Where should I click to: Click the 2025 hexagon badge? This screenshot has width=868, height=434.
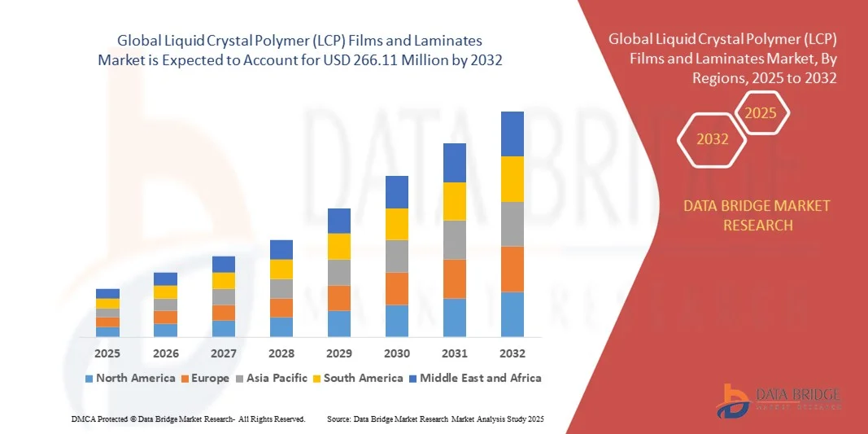click(761, 113)
